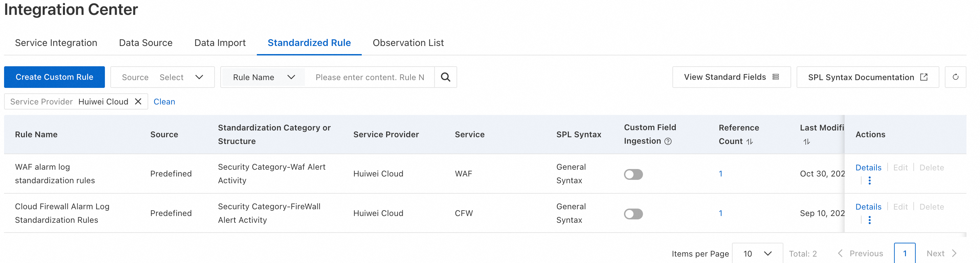Screen dimensions: 980x263
Task: Click the refresh icon button
Action: [955, 77]
